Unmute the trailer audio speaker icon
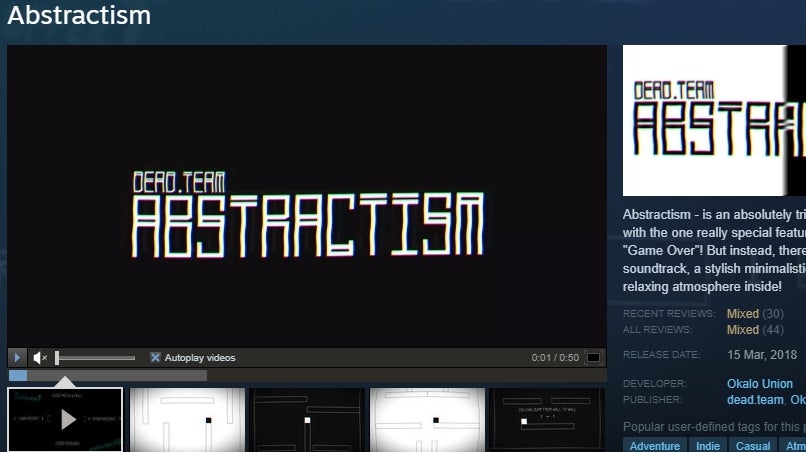Viewport: 806px width, 452px height. pos(40,358)
